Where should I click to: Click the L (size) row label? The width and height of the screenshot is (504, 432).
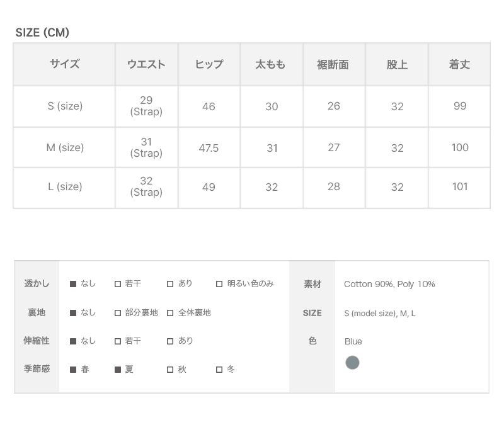[65, 187]
